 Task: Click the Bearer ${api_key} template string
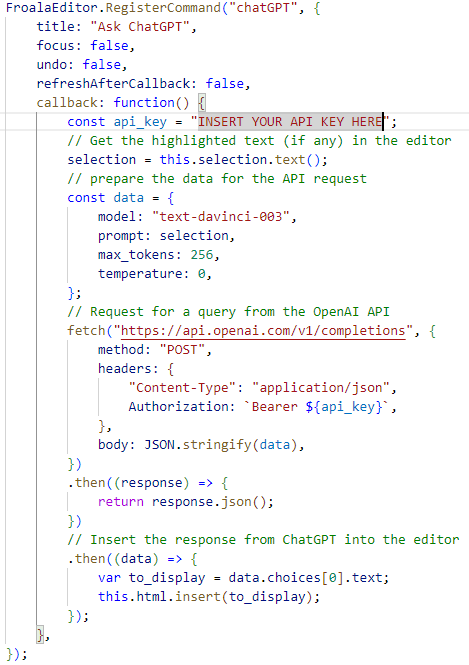pyautogui.click(x=317, y=407)
